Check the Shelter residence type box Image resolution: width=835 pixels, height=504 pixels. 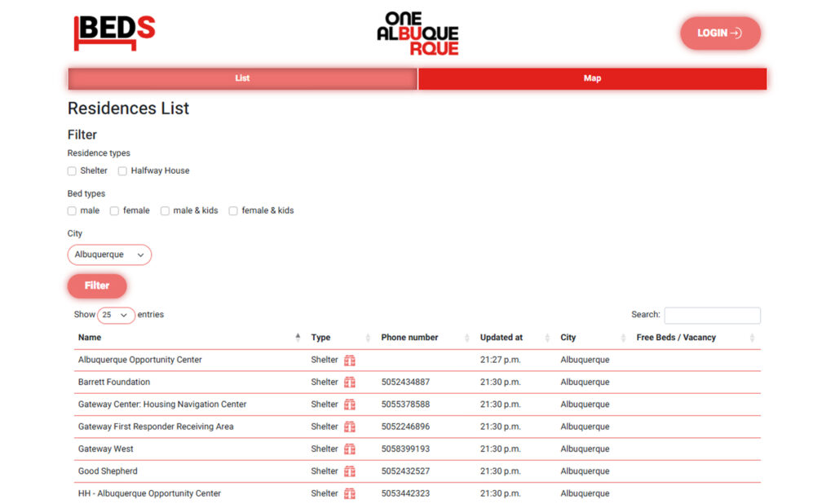[x=72, y=171]
